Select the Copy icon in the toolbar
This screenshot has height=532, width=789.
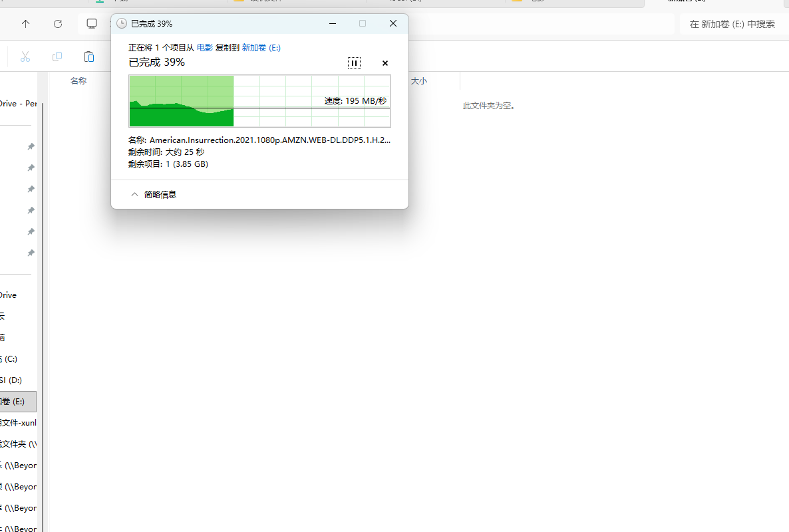pyautogui.click(x=57, y=57)
